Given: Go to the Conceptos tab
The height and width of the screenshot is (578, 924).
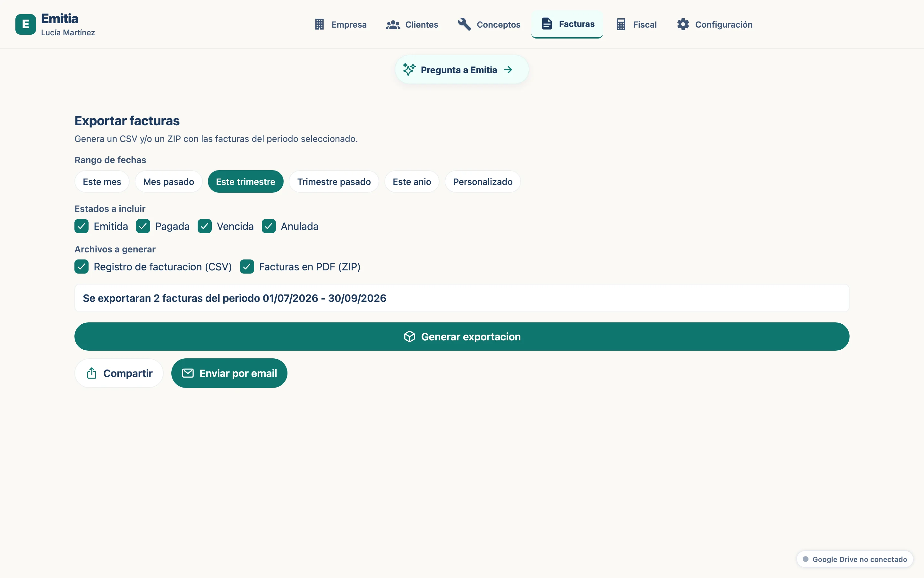Looking at the screenshot, I should (489, 24).
